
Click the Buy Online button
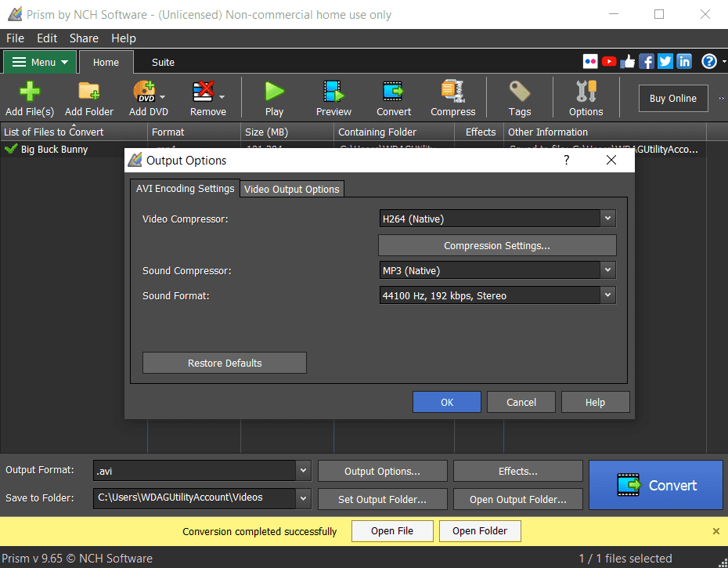[673, 98]
